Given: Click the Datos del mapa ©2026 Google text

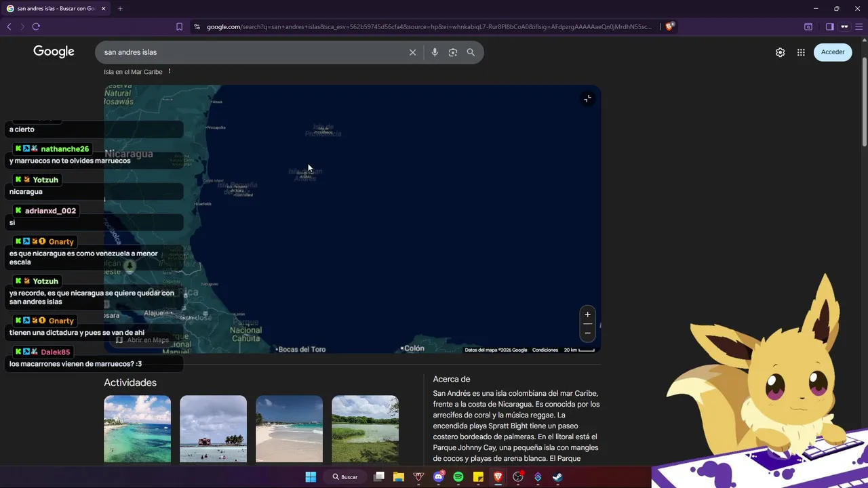Looking at the screenshot, I should [x=496, y=350].
